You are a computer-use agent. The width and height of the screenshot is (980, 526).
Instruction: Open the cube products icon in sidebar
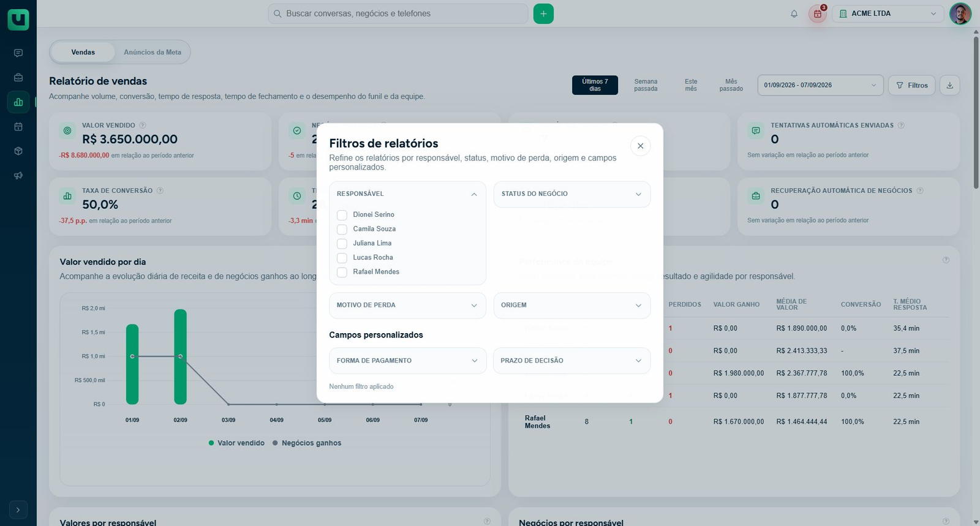click(18, 151)
